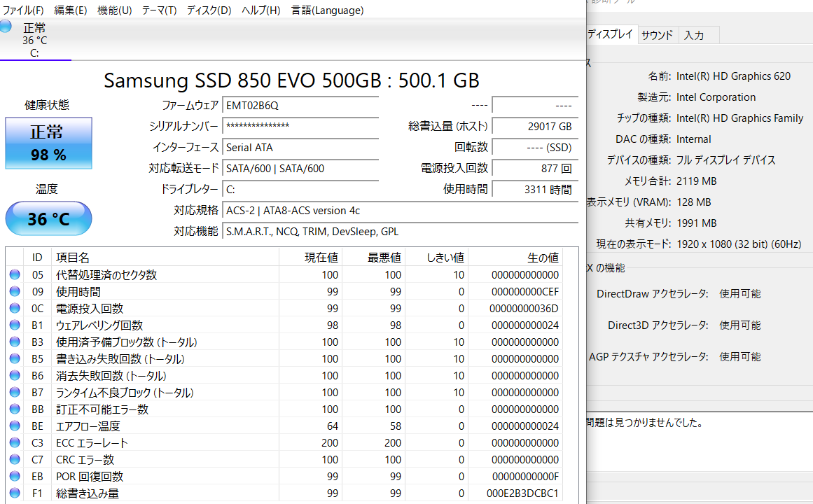Click raw value 000E2B3DCBC1
The height and width of the screenshot is (504, 813).
point(522,493)
